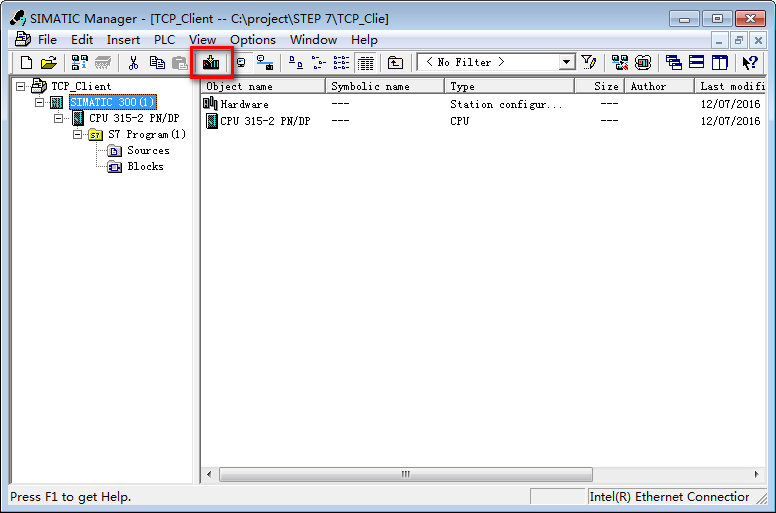This screenshot has width=776, height=513.
Task: Click the SIMATIC Manager title bar icon
Action: pyautogui.click(x=18, y=18)
